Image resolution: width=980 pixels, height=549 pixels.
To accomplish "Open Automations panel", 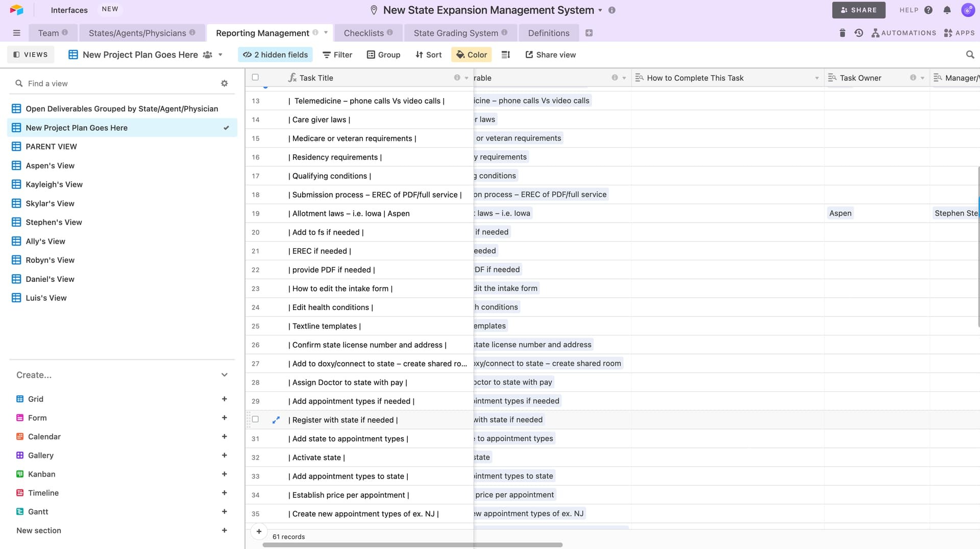I will (903, 33).
